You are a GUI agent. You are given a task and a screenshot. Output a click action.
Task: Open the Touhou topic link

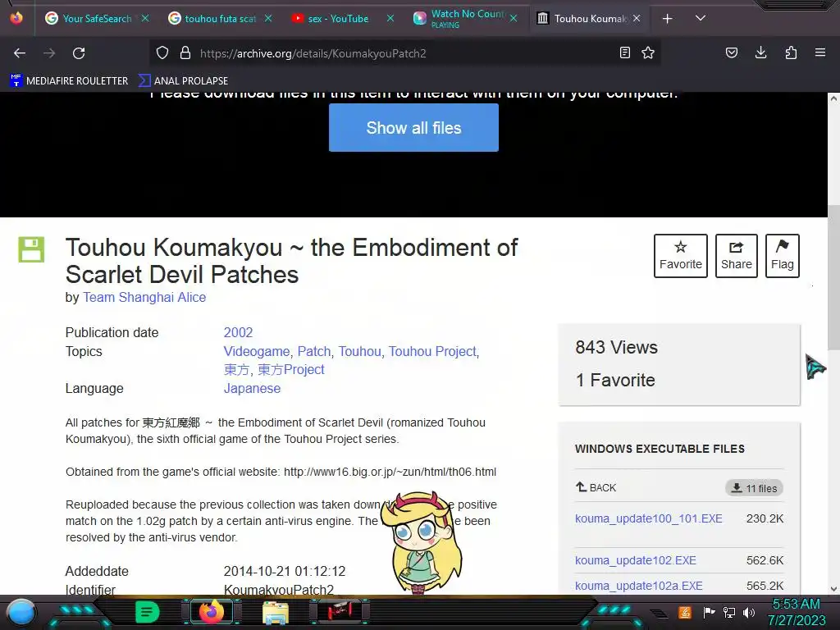tap(359, 351)
